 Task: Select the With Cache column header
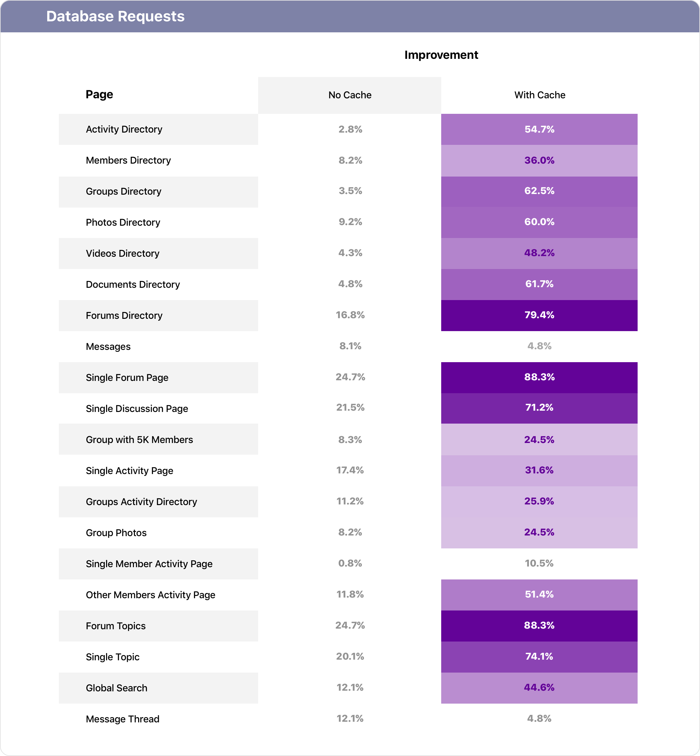click(x=539, y=95)
